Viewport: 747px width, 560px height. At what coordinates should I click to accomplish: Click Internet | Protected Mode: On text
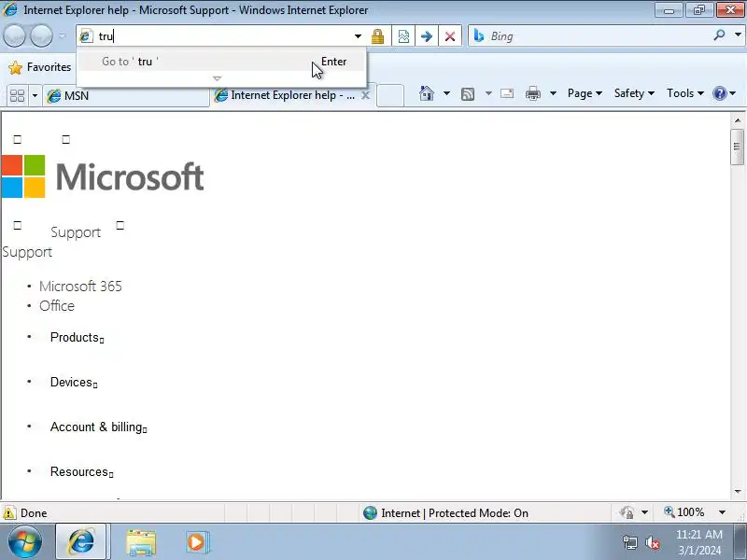point(455,512)
